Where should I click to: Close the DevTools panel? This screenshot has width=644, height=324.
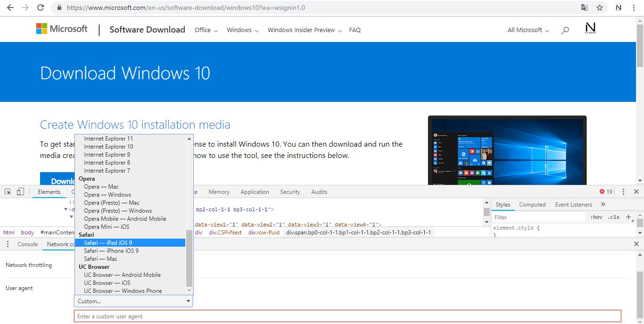636,191
